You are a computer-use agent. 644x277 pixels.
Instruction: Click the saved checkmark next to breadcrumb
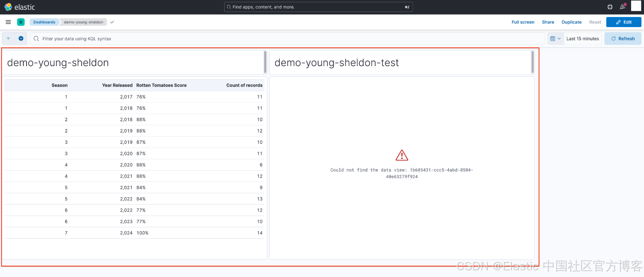(112, 22)
